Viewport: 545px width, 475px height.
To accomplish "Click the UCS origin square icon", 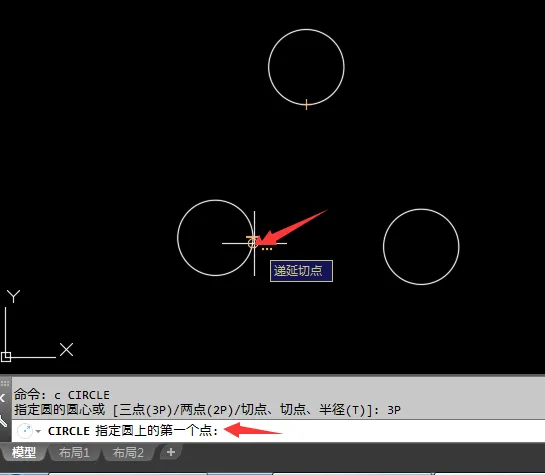I will (6, 357).
